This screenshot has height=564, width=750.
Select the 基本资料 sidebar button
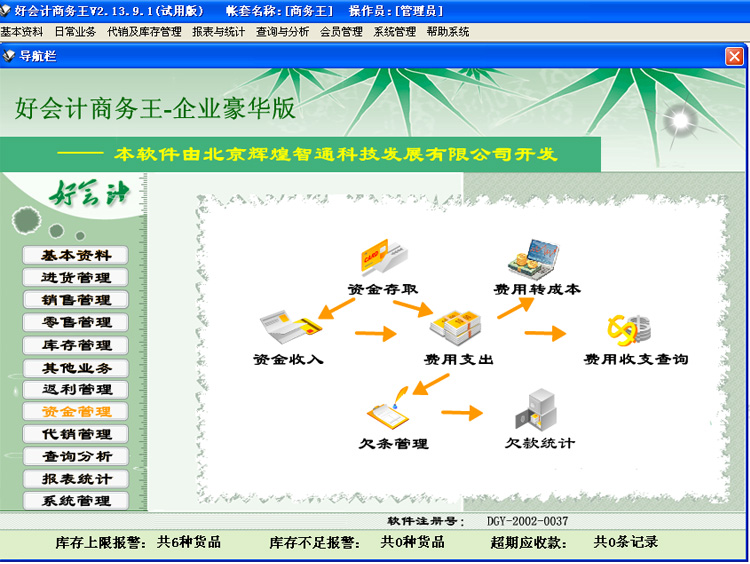(76, 255)
